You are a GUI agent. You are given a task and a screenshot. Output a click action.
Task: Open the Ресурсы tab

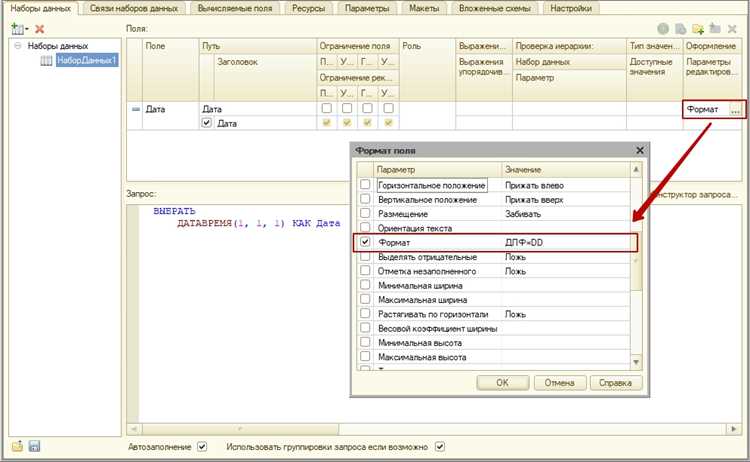(308, 8)
